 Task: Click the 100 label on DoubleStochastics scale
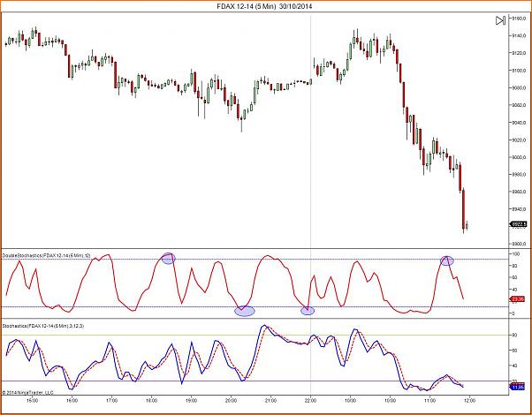coord(516,253)
